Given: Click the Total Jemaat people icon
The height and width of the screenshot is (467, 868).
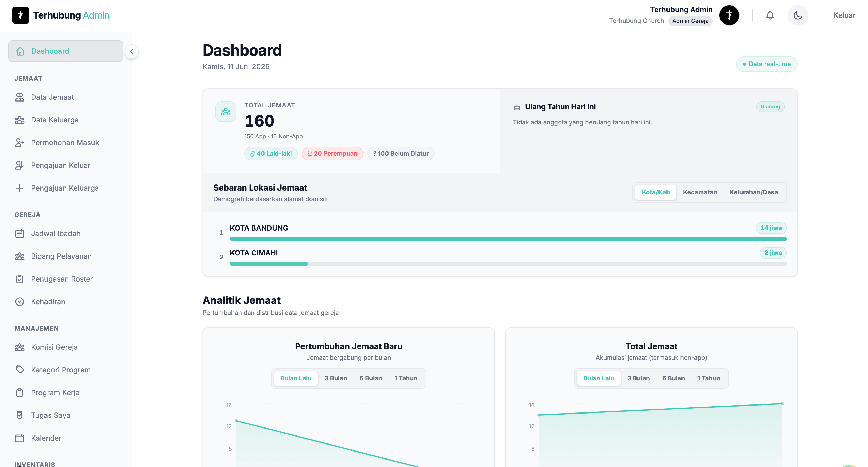Looking at the screenshot, I should click(x=226, y=112).
